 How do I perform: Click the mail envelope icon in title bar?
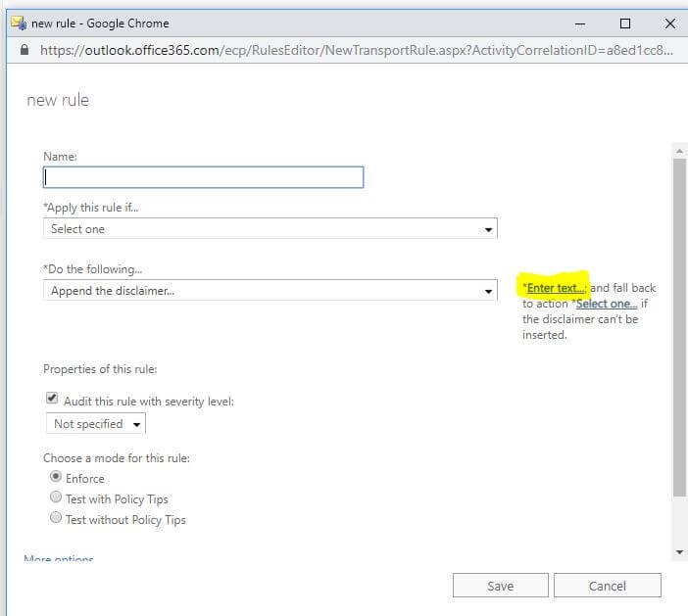17,23
